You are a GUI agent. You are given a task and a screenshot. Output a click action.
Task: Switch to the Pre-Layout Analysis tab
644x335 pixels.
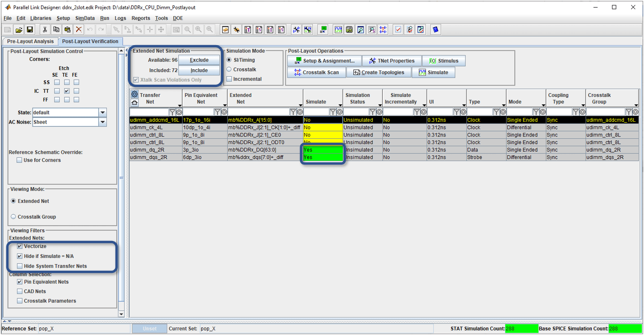point(29,41)
